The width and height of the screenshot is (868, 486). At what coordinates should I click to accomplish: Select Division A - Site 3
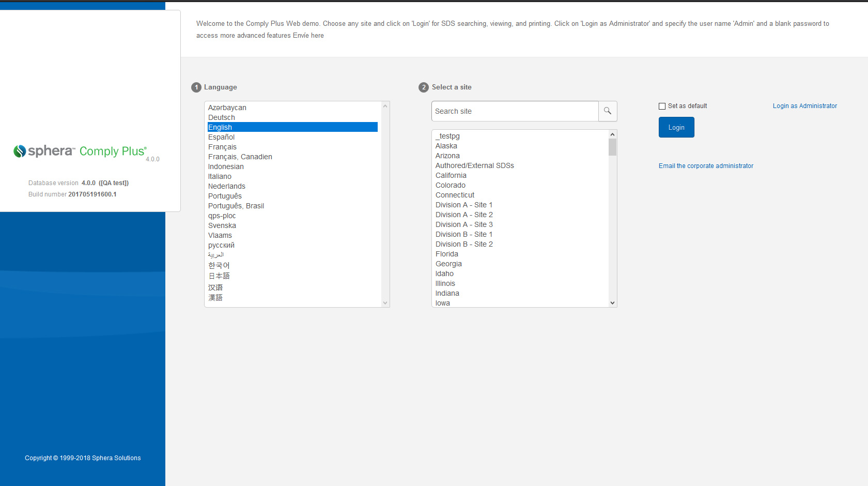(x=521, y=224)
